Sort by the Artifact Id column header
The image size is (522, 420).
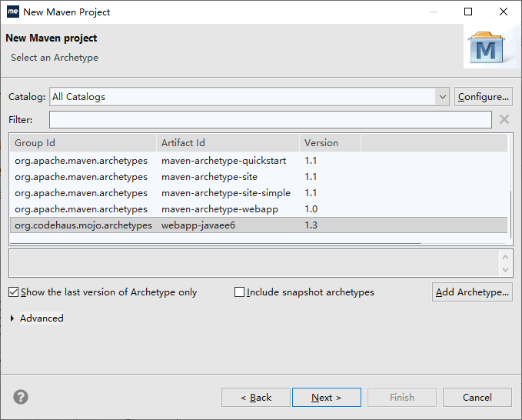tap(228, 143)
